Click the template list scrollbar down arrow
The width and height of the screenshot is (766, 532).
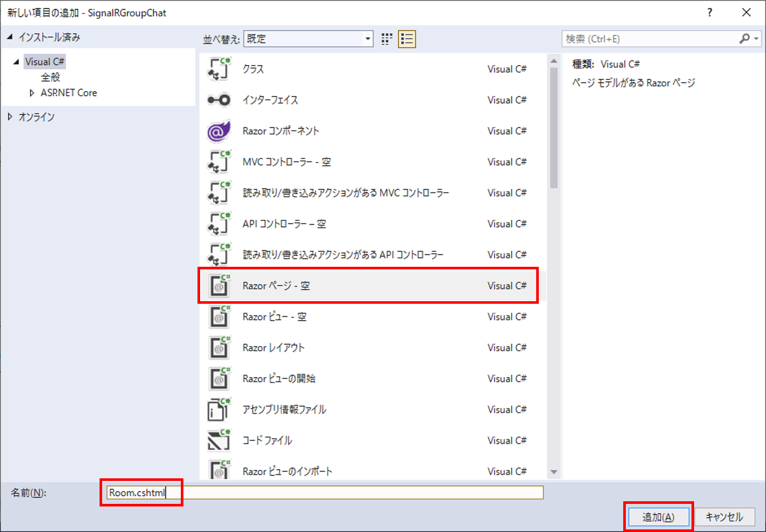point(554,472)
